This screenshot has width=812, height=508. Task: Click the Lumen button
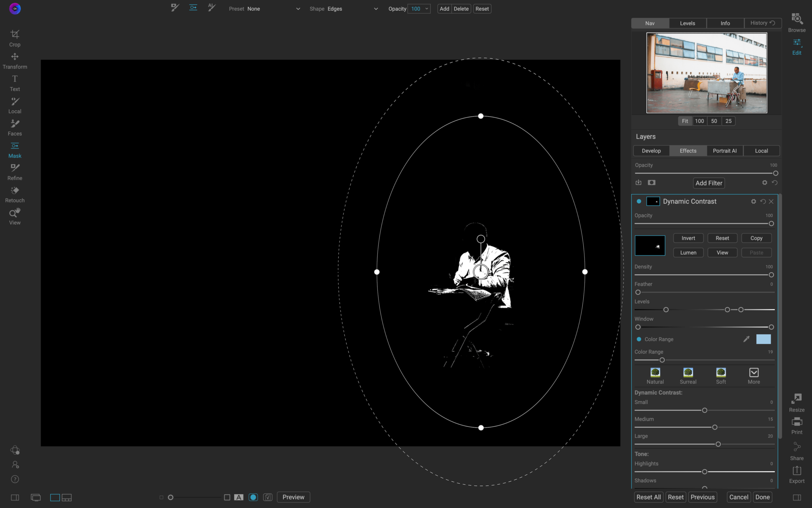(688, 252)
